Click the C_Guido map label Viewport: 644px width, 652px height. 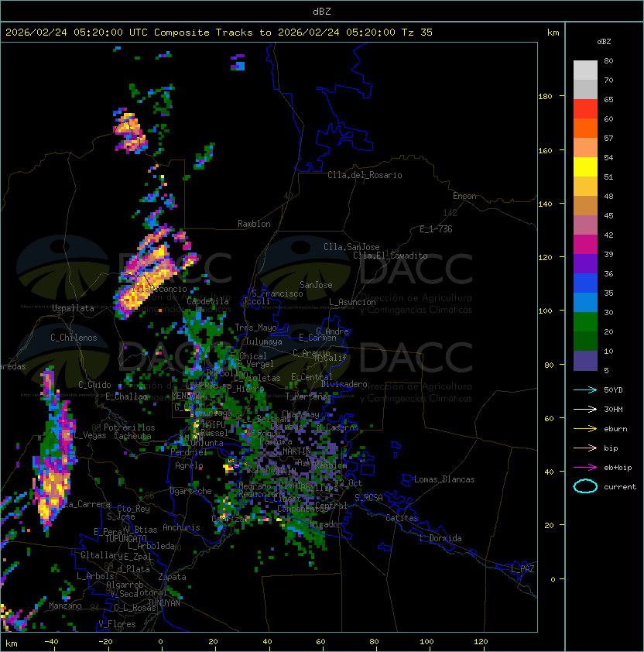click(94, 385)
